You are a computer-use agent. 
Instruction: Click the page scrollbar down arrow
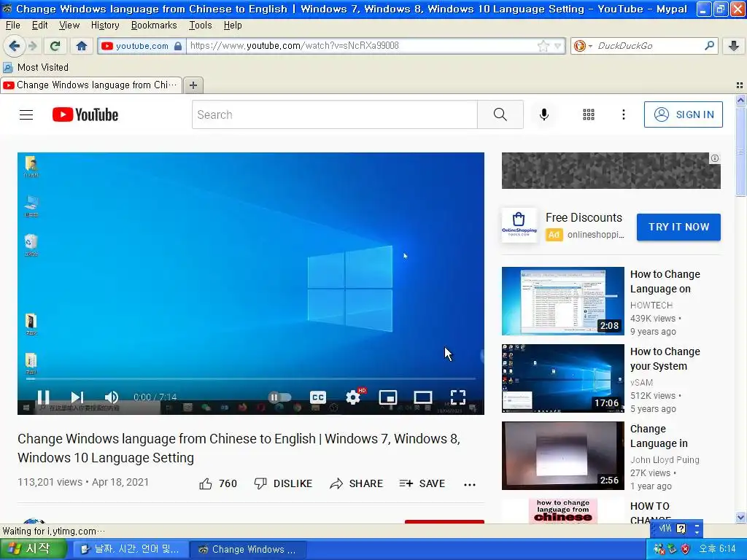tap(740, 517)
